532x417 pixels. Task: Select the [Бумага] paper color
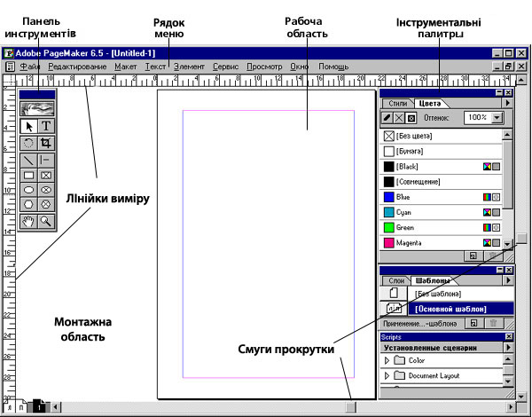pyautogui.click(x=441, y=152)
